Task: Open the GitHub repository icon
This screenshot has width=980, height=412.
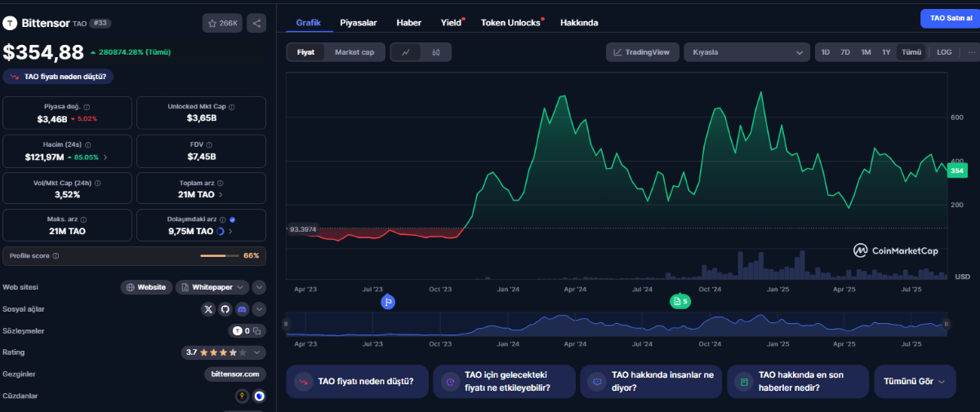Action: point(225,309)
